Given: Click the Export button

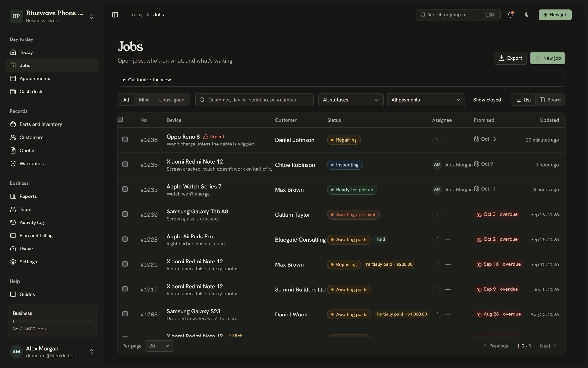Looking at the screenshot, I should point(510,58).
